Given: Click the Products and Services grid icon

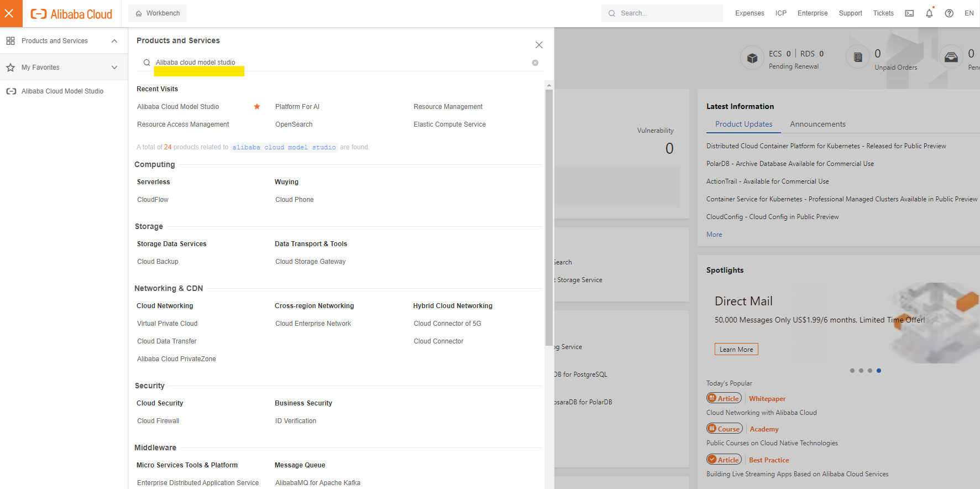Looking at the screenshot, I should click(x=11, y=41).
